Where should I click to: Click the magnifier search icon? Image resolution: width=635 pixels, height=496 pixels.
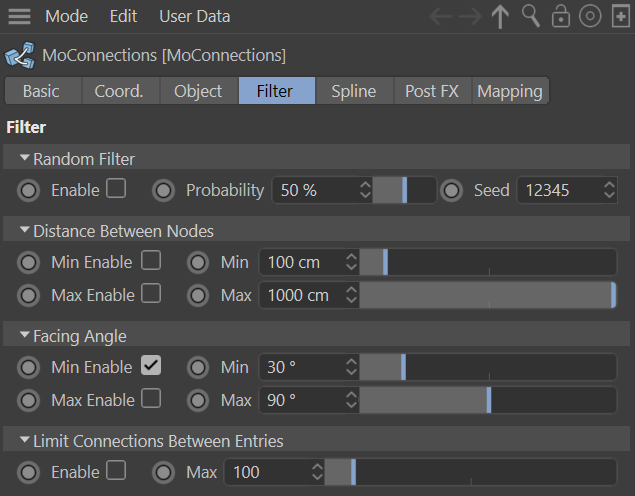(x=531, y=17)
